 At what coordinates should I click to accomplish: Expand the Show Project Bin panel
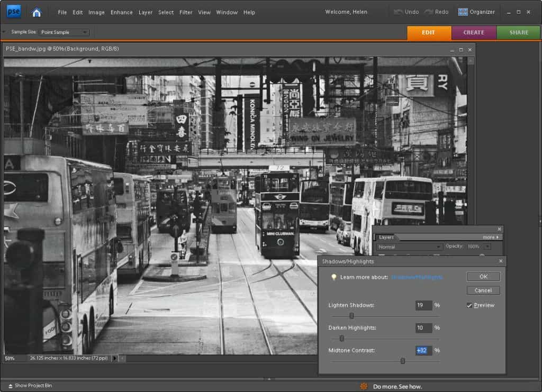click(30, 386)
